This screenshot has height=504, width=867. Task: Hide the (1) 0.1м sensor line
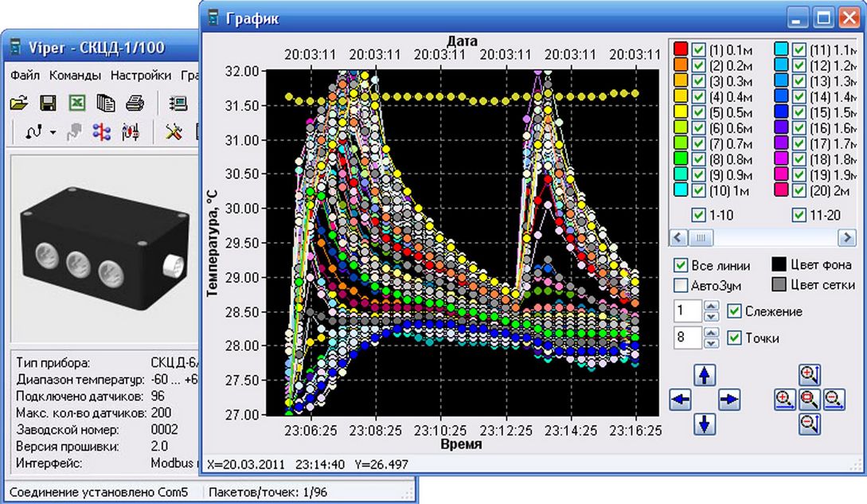tap(699, 49)
